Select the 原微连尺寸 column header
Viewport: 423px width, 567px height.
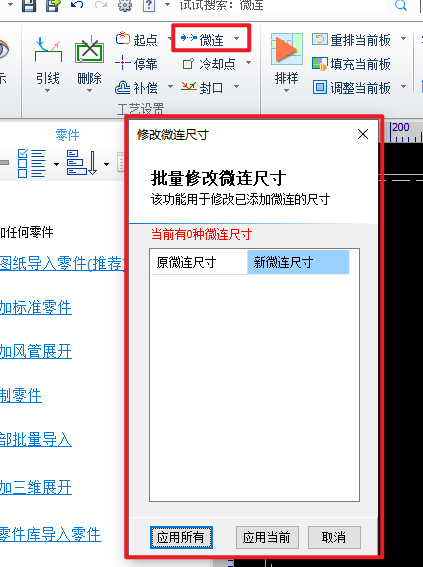[x=199, y=262]
